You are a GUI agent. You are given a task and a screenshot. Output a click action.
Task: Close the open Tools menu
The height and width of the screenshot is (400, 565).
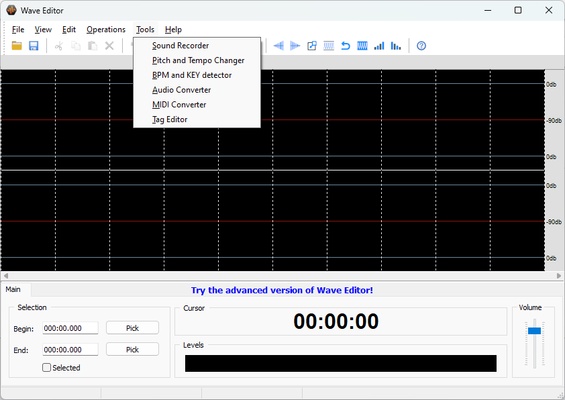pos(145,30)
